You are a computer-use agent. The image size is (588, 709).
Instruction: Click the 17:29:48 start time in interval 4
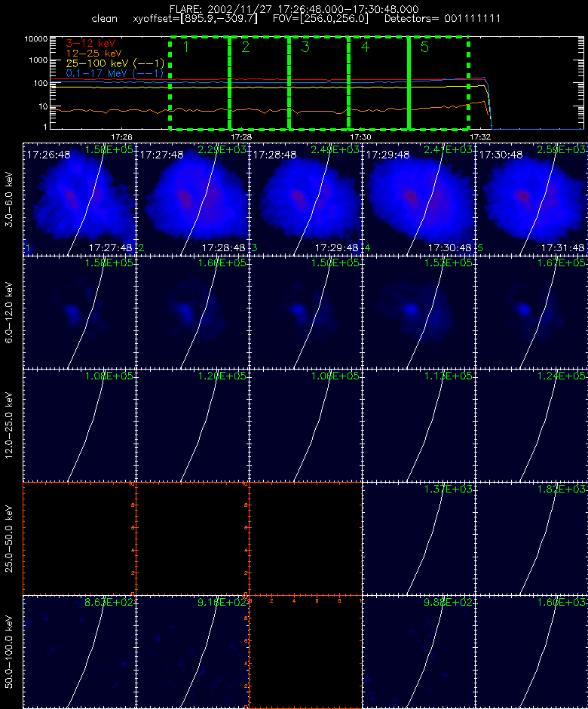click(x=387, y=155)
